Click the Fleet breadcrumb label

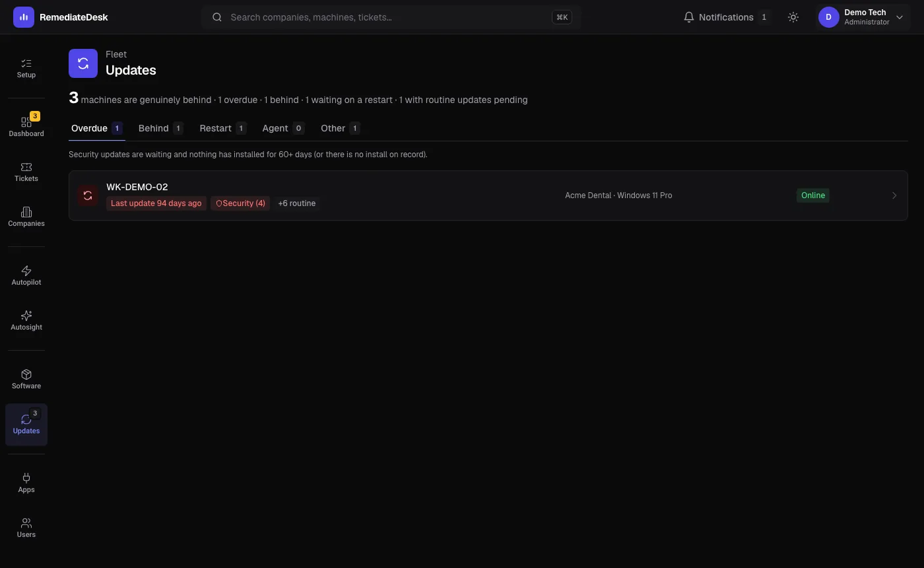tap(116, 54)
